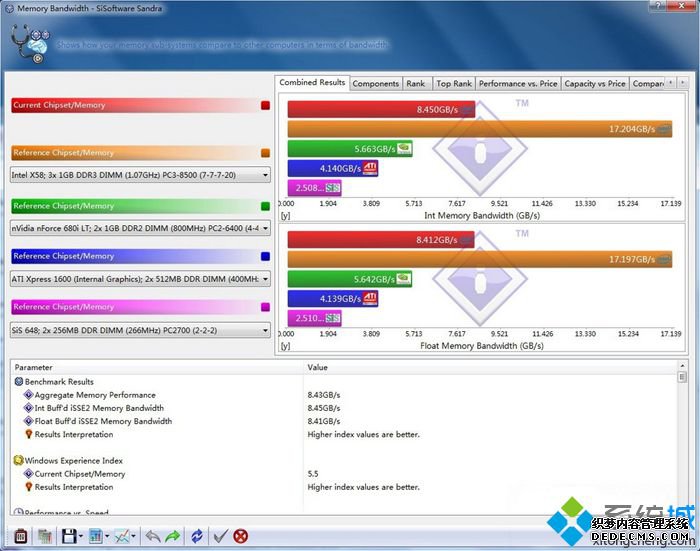Image resolution: width=700 pixels, height=551 pixels.
Task: Select the Combined Results tab
Action: click(312, 83)
